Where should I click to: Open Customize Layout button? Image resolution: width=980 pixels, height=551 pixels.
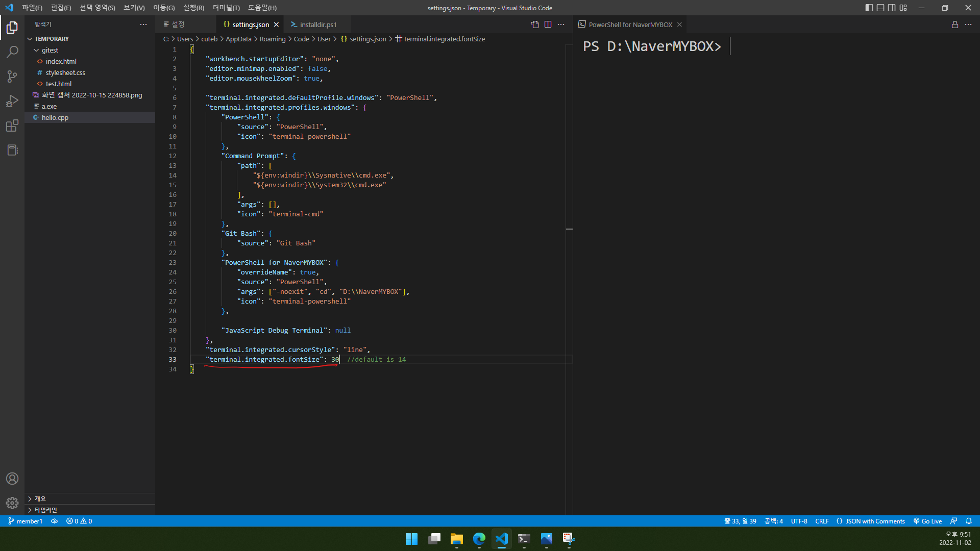click(x=903, y=8)
